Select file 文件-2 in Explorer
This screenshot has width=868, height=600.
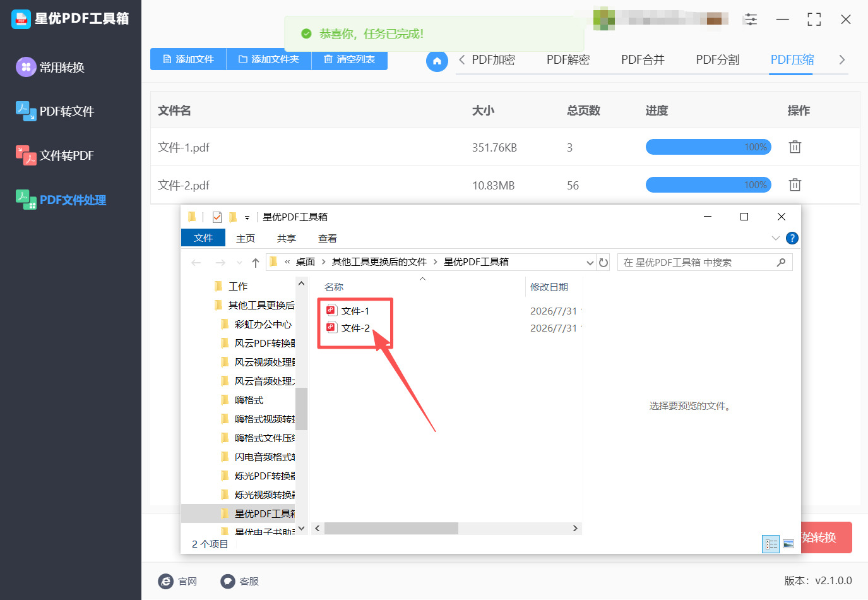pos(348,328)
